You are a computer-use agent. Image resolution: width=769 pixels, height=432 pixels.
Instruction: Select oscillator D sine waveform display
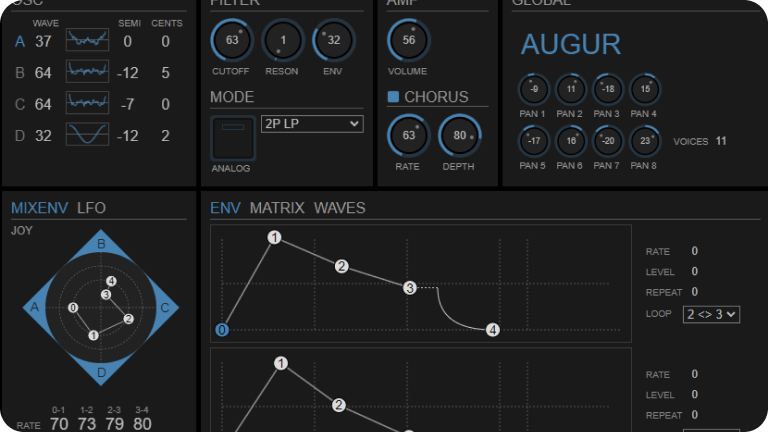(x=87, y=135)
